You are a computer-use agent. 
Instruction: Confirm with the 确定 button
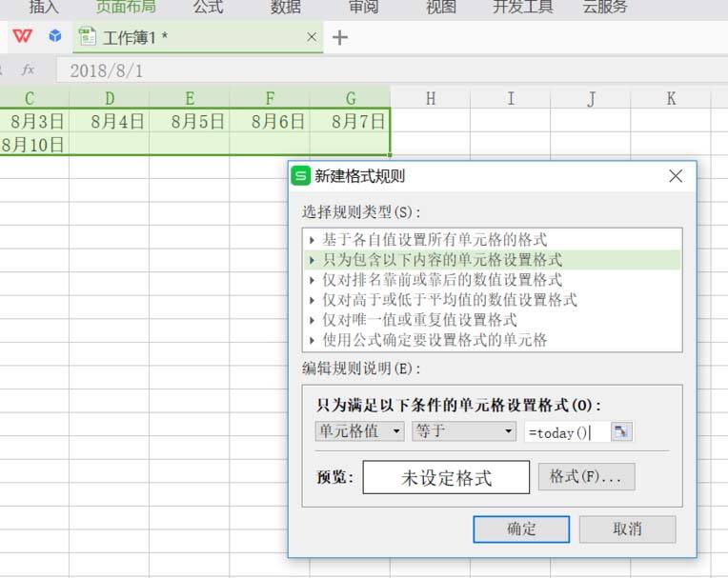(521, 528)
